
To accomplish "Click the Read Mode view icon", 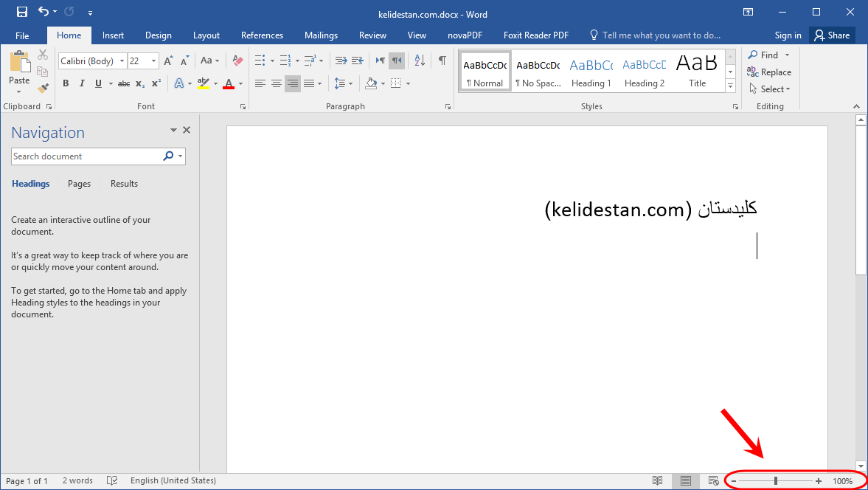I will coord(658,480).
